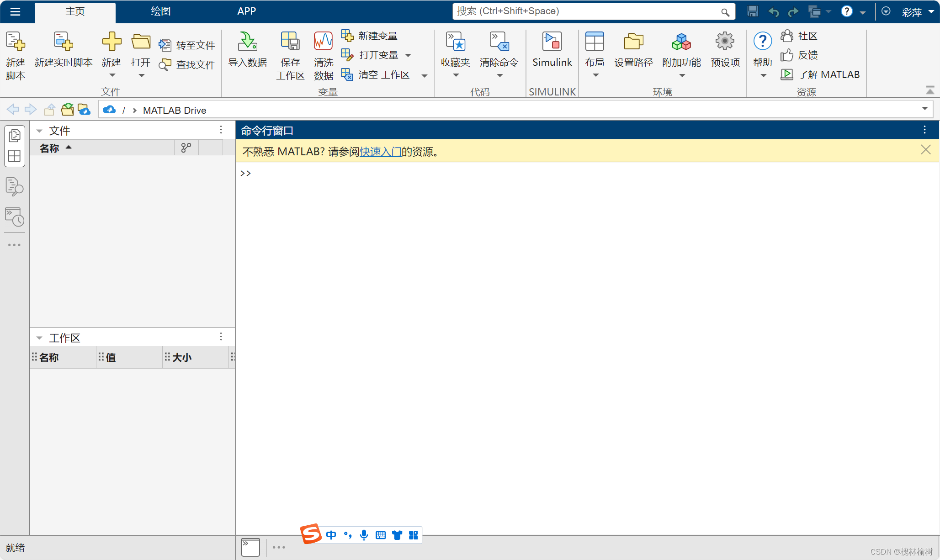Click the yellow plus 新建 icon
The height and width of the screenshot is (560, 940).
pos(112,41)
